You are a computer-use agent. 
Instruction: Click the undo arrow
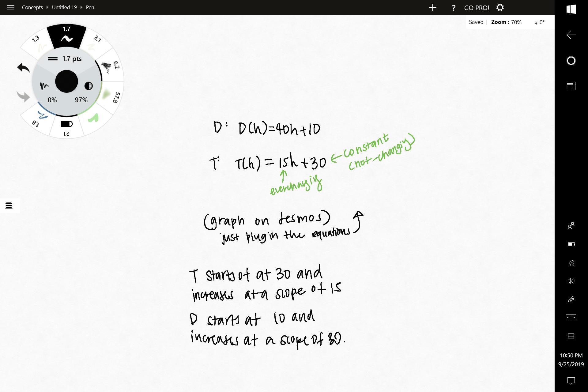pos(23,68)
